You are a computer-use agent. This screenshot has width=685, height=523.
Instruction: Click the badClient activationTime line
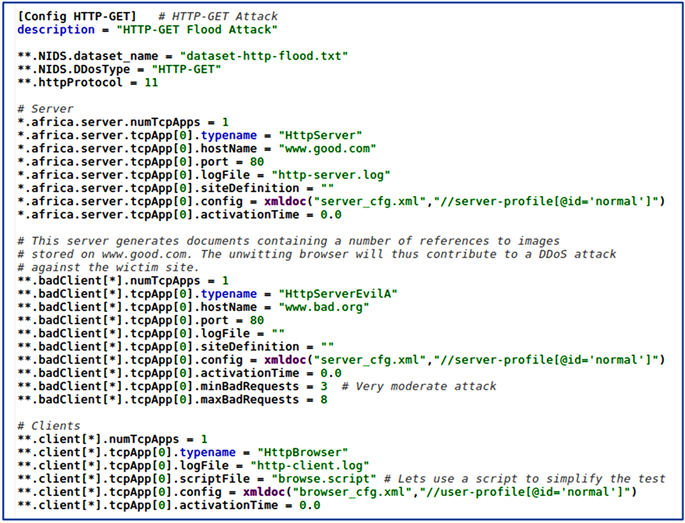(179, 373)
